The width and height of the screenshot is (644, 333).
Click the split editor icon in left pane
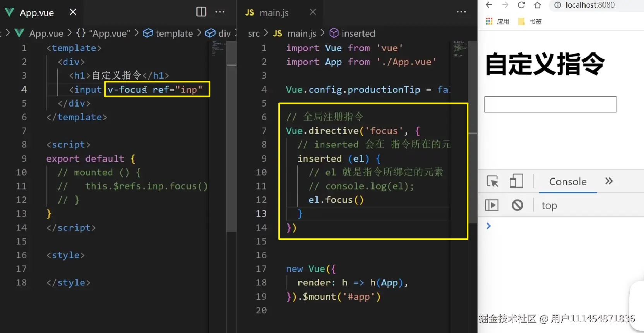point(201,12)
